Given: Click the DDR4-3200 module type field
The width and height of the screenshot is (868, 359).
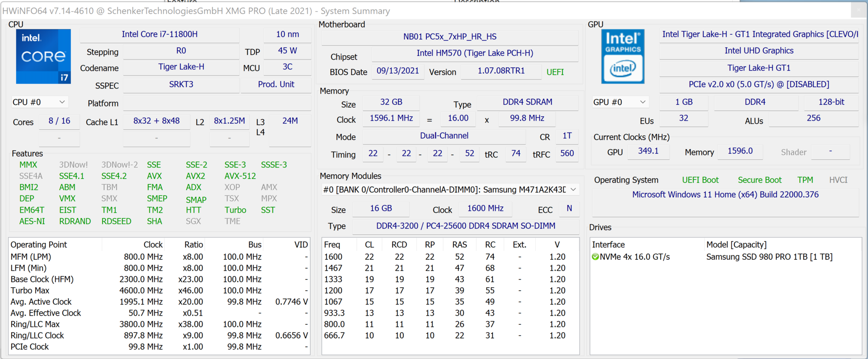Looking at the screenshot, I should [x=465, y=226].
